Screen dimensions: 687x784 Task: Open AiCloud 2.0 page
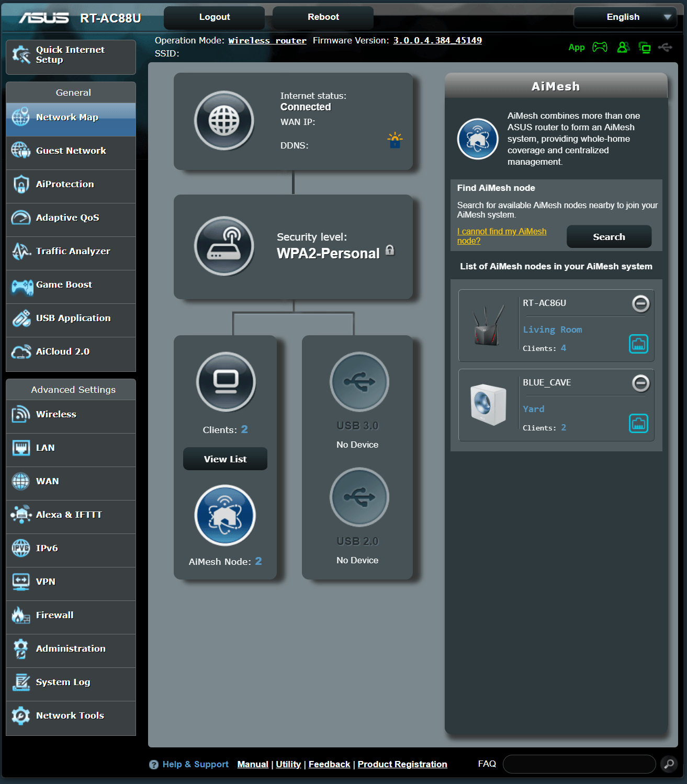point(71,354)
